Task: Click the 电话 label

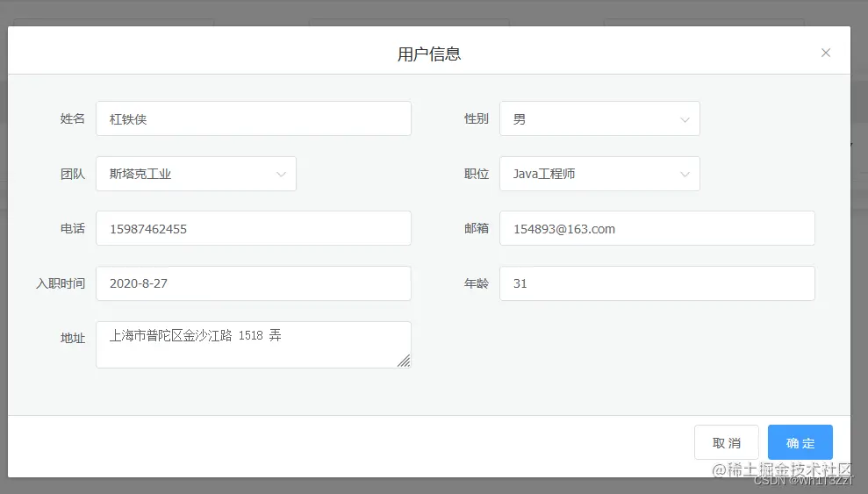Action: coord(73,228)
